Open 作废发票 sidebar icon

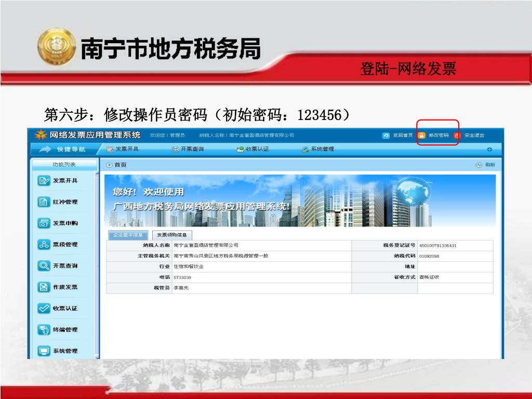click(x=44, y=287)
